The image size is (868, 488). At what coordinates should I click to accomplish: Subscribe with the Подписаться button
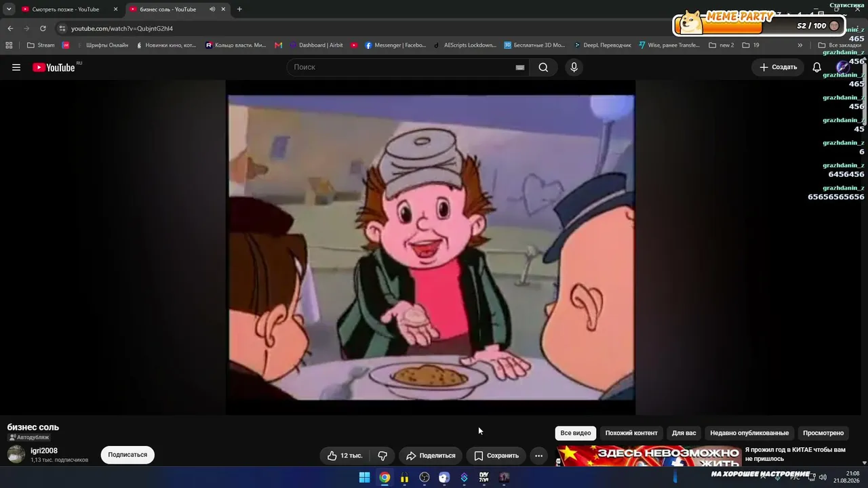coord(127,455)
